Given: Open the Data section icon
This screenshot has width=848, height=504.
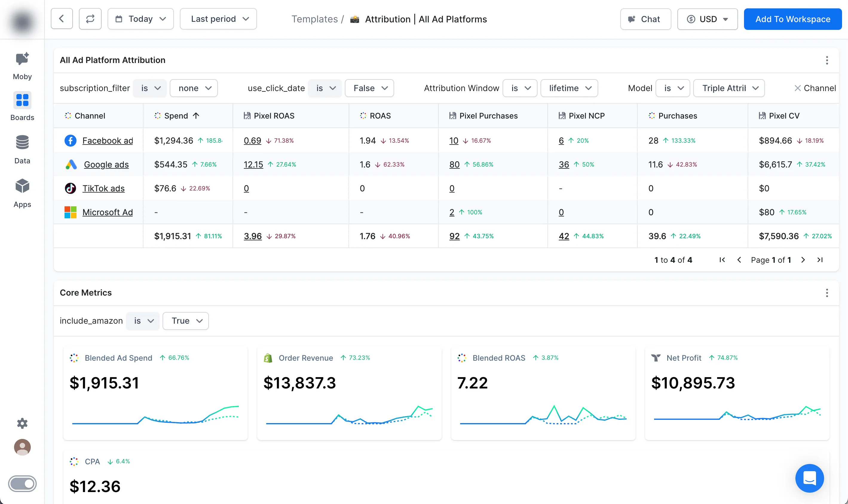Looking at the screenshot, I should (x=22, y=143).
